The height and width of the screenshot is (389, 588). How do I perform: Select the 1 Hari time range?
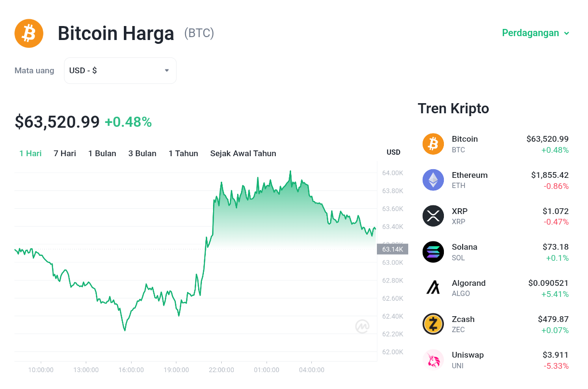point(30,153)
